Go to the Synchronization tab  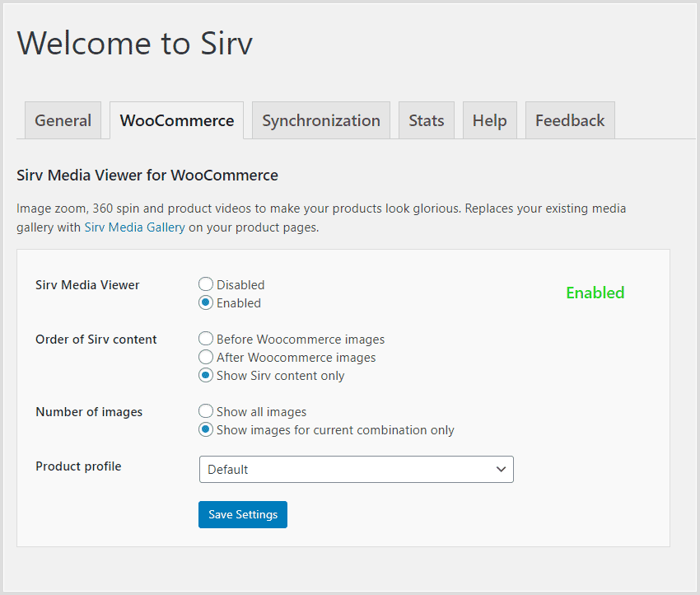[x=321, y=120]
